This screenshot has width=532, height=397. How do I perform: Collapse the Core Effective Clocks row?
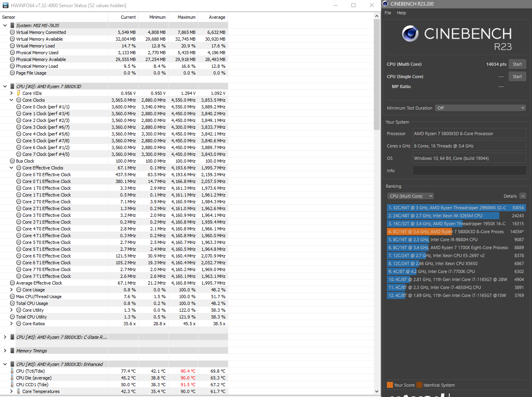pos(11,168)
